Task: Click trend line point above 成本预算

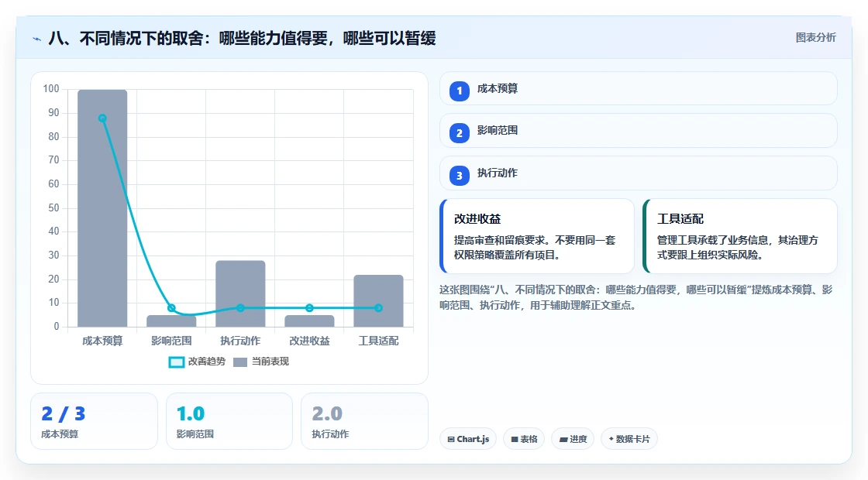Action: click(102, 118)
